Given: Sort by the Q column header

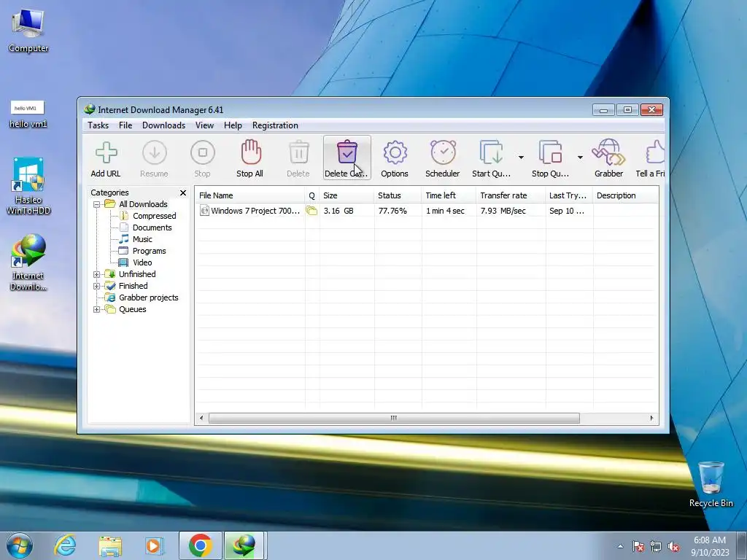Looking at the screenshot, I should coord(312,195).
